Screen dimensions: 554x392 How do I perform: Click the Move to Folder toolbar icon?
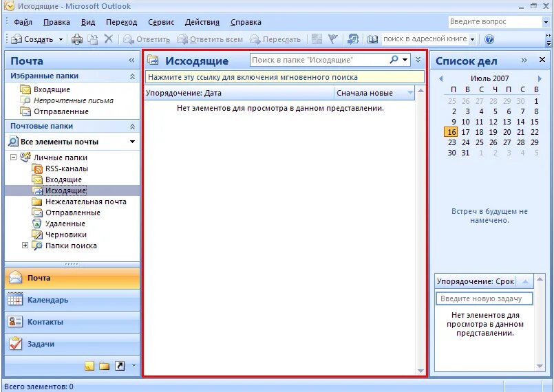point(93,39)
